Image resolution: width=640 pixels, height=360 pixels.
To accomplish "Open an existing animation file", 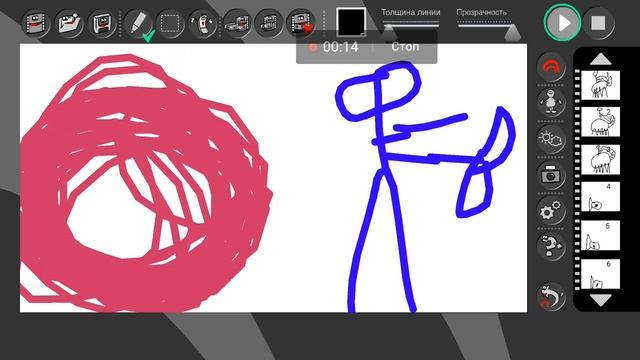I will coord(69,24).
